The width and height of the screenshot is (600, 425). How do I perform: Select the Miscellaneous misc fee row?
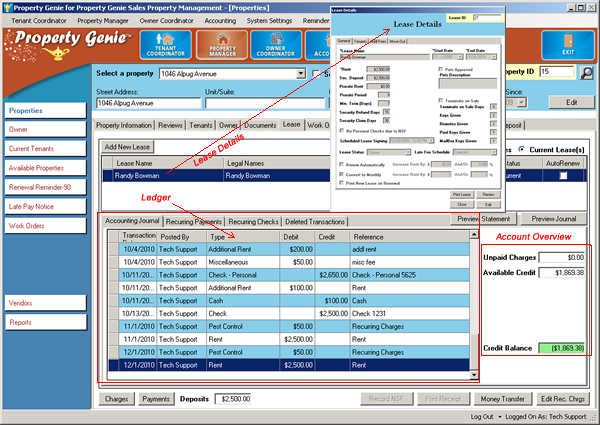289,262
